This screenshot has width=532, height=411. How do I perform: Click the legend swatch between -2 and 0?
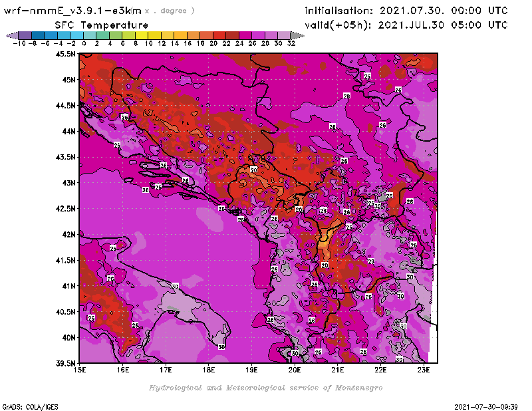click(x=76, y=35)
